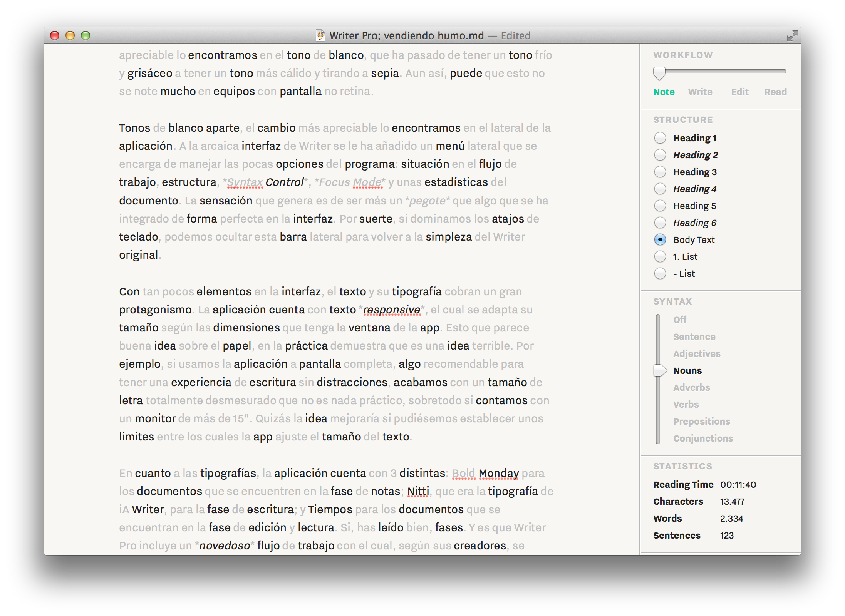Turn syntax highlighting Off
The image size is (845, 616).
pyautogui.click(x=680, y=320)
